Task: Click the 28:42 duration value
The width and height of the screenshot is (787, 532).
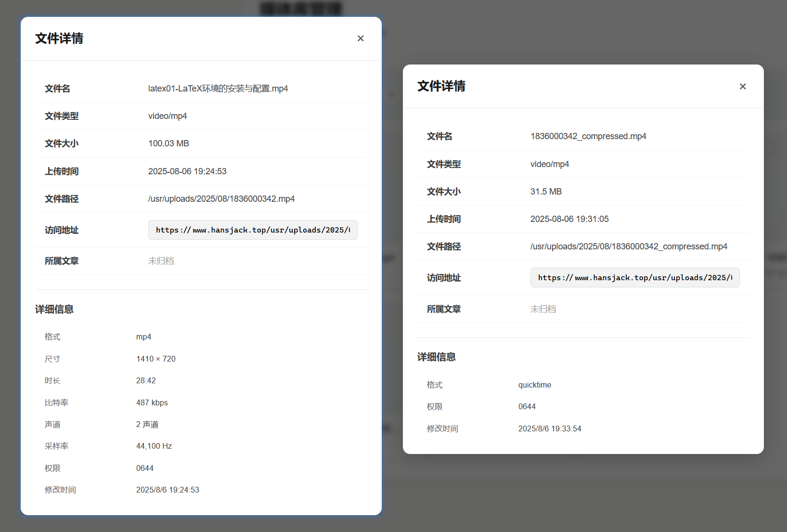Action: point(146,380)
